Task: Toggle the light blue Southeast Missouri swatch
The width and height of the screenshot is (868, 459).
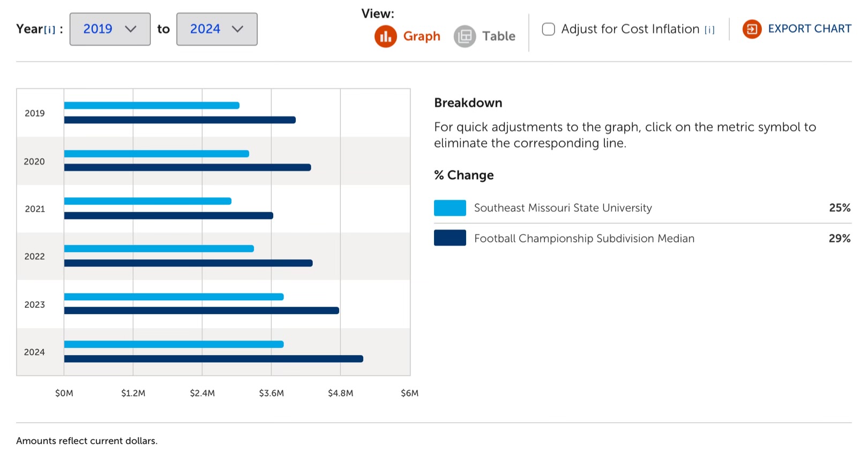Action: [450, 208]
